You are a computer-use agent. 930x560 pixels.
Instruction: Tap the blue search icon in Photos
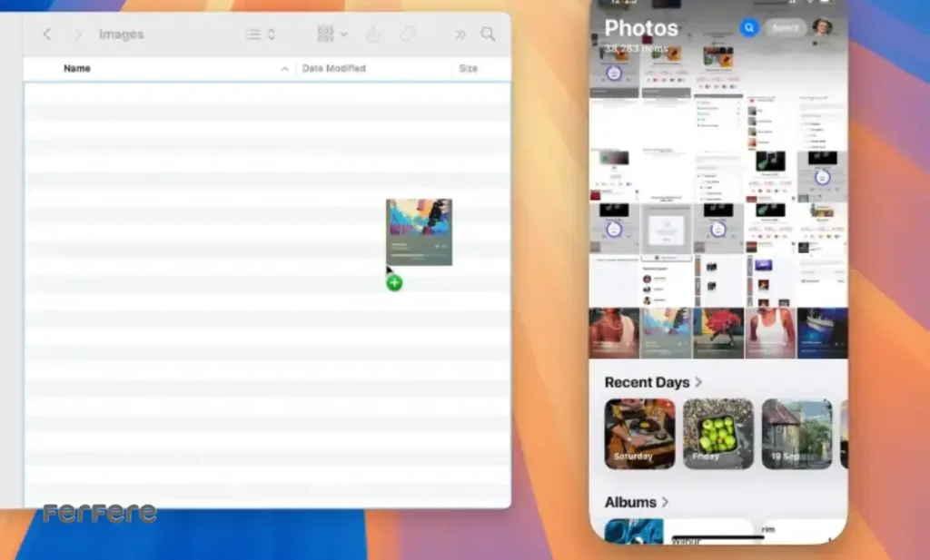coord(749,28)
